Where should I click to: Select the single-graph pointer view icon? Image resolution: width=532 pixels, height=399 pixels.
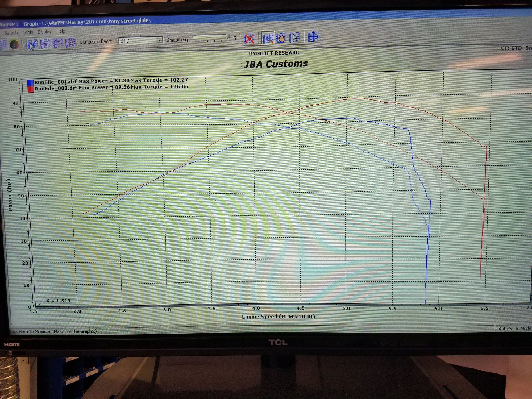[x=32, y=44]
